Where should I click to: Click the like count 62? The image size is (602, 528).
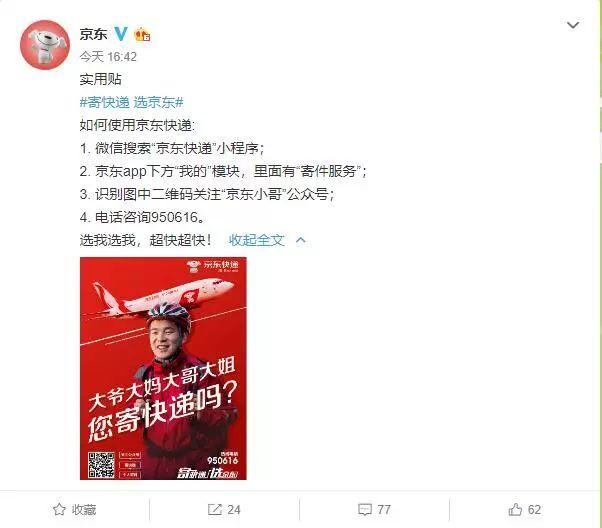[534, 510]
